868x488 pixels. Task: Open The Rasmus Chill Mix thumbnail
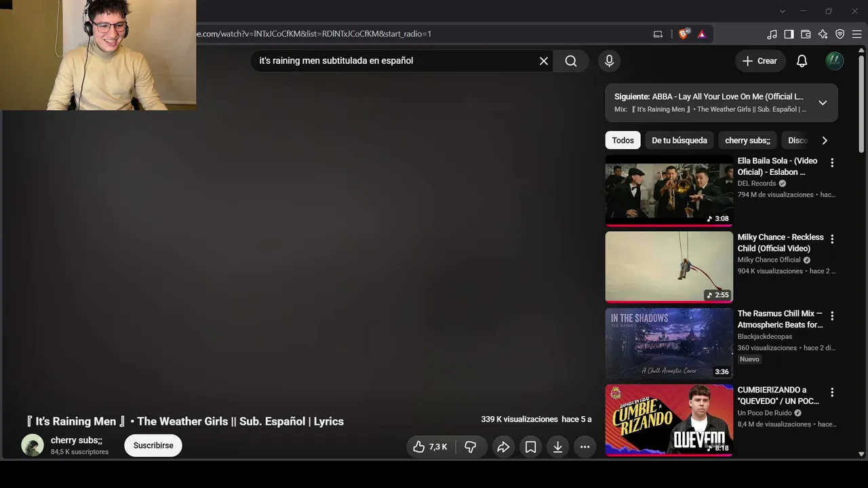[x=669, y=344]
